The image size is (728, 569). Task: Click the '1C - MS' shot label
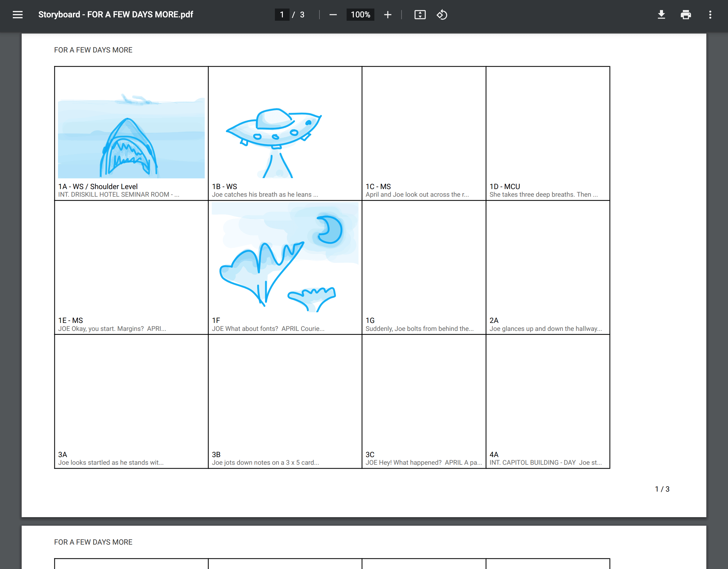(x=378, y=187)
